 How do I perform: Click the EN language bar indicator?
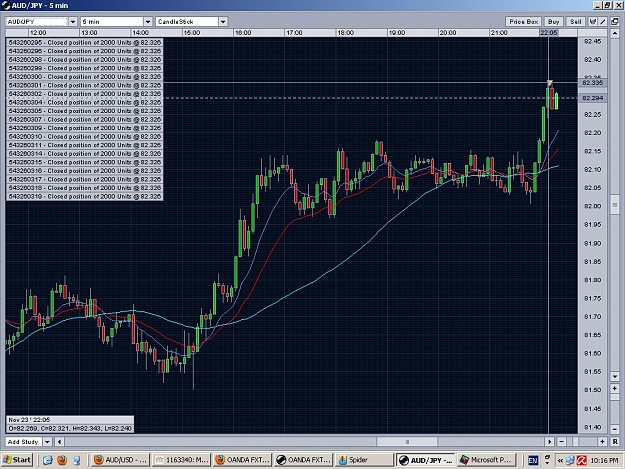coord(533,460)
